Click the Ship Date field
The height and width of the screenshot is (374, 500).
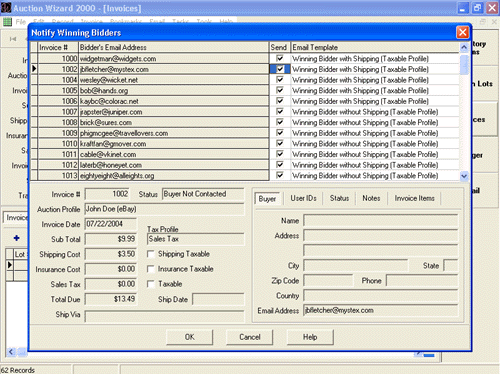[218, 299]
